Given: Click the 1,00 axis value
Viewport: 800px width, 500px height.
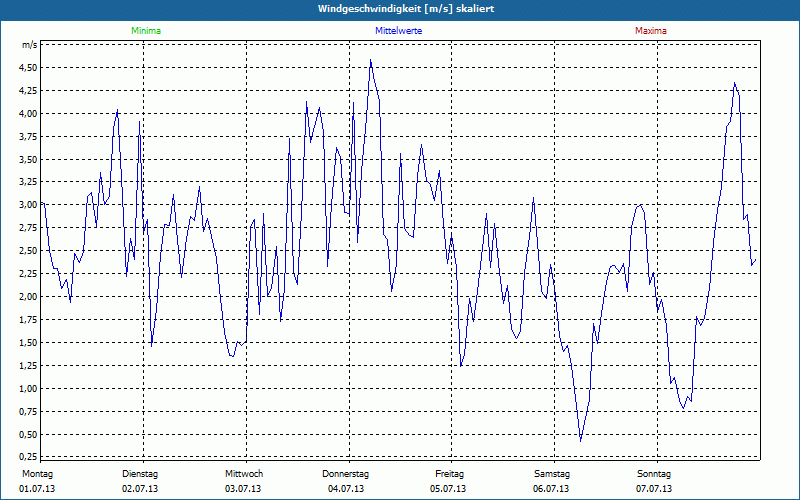Looking at the screenshot, I should click(29, 389).
